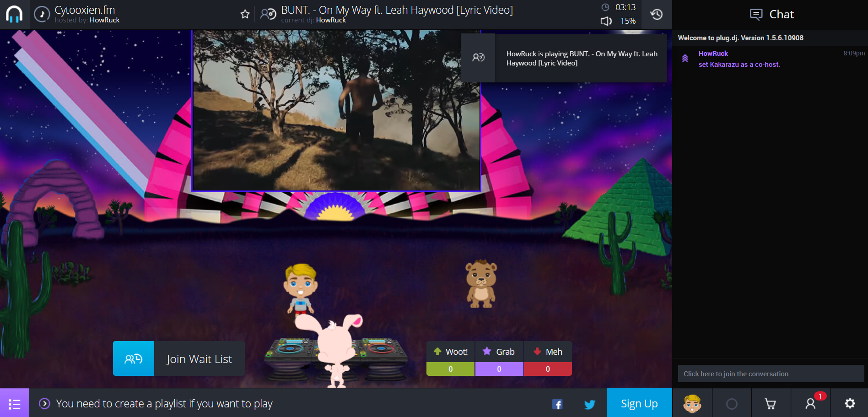This screenshot has width=868, height=417.
Task: Click the video player thumbnail
Action: (336, 110)
